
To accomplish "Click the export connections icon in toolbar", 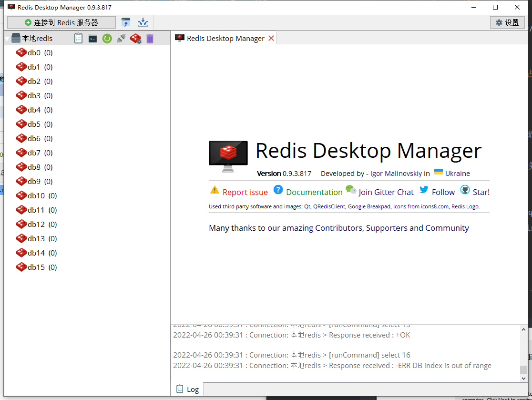I will 143,22.
